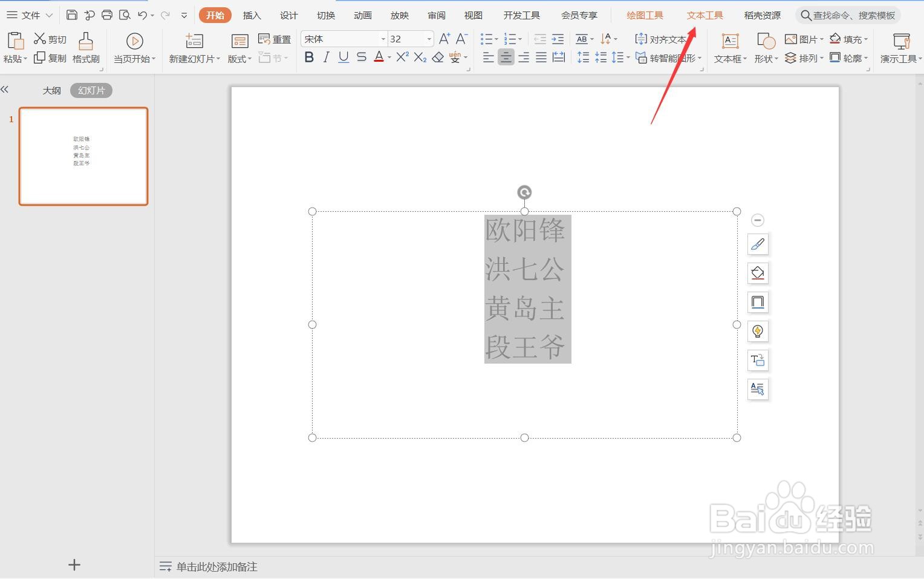
Task: Click the Superscript X² icon
Action: [x=403, y=57]
